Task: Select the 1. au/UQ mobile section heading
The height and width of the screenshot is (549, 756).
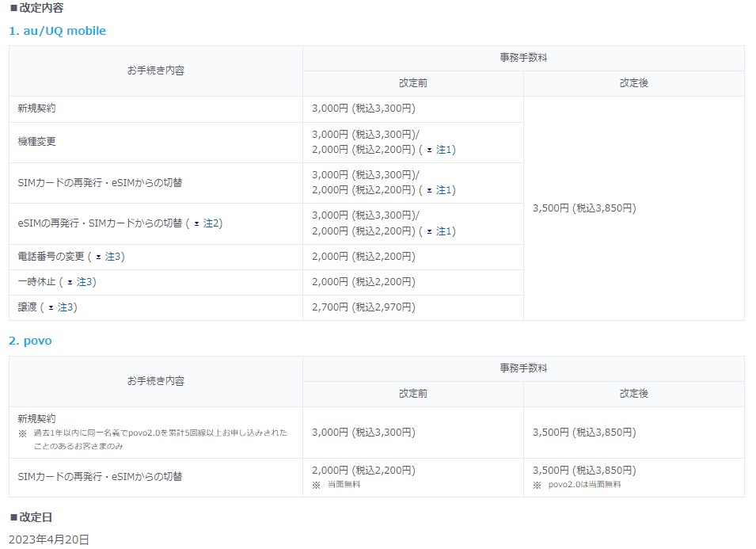Action: 58,31
